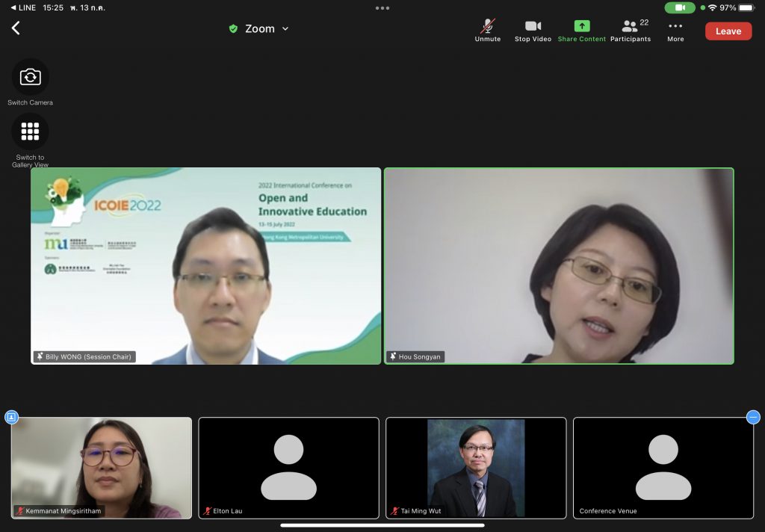Return to LINE app via status bar
Screen dimensions: 765x532
click(x=22, y=7)
